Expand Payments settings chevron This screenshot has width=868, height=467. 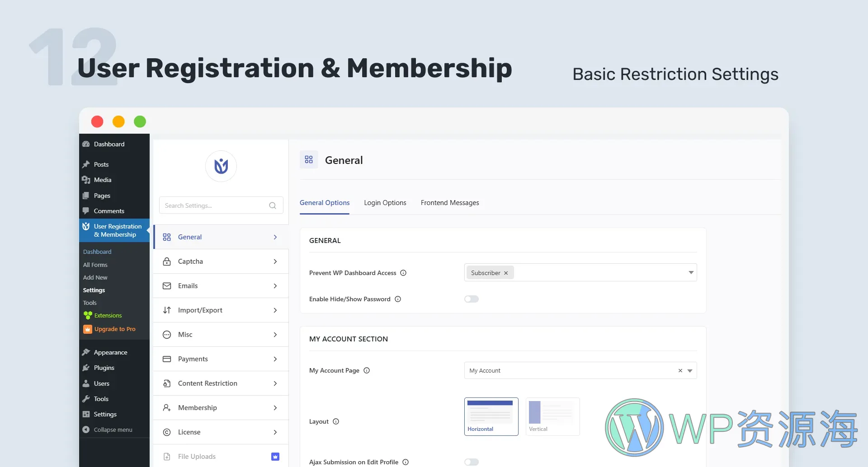(x=275, y=359)
